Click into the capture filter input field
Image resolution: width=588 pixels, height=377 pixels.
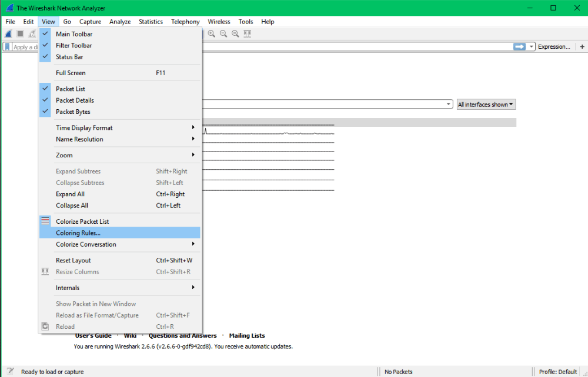coord(323,104)
